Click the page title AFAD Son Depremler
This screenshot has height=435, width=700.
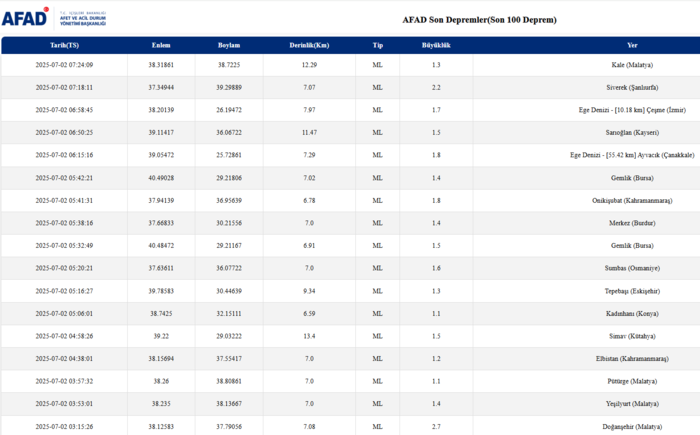point(479,20)
